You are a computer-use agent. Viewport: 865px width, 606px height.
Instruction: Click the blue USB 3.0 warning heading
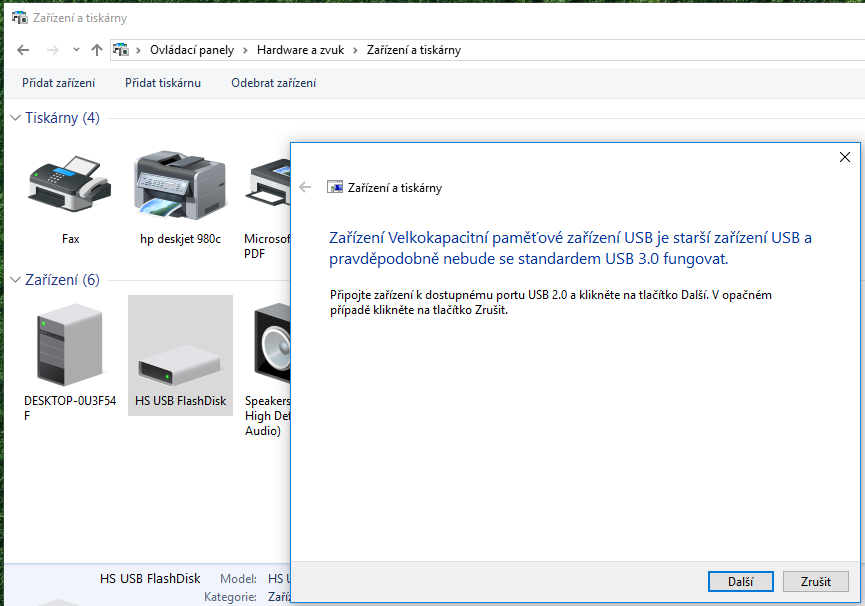(570, 248)
